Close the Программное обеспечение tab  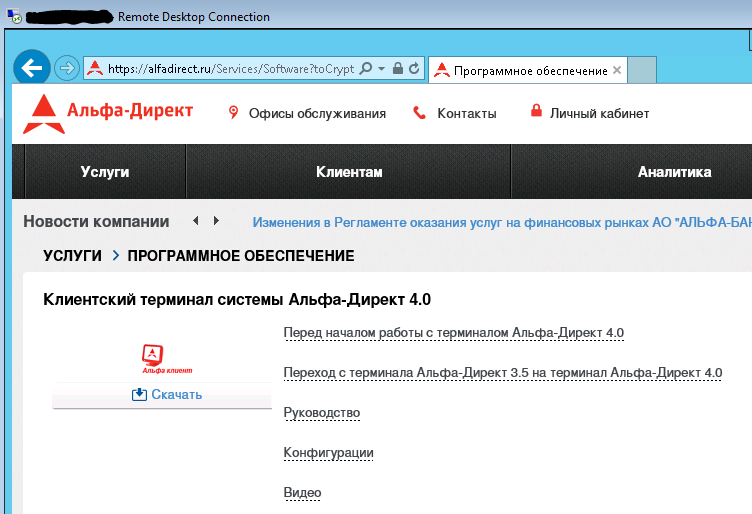coord(617,71)
